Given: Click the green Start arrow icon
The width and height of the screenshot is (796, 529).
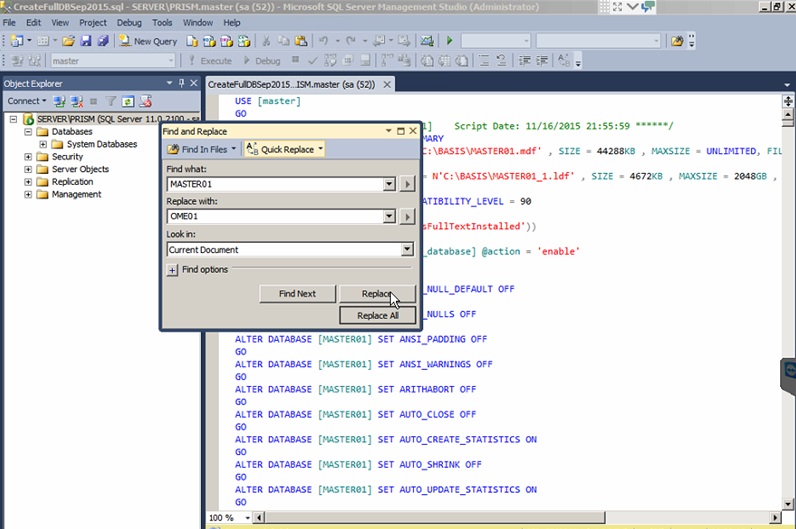Looking at the screenshot, I should (449, 41).
